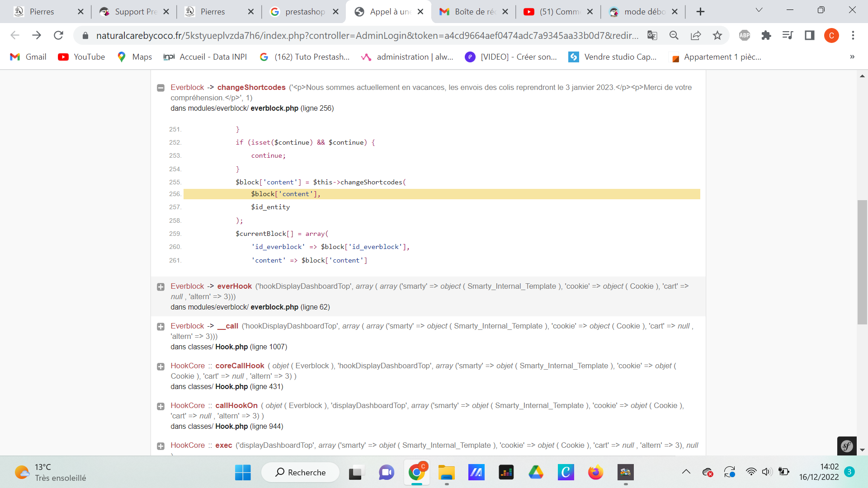Open the Extensions puzzle icon
Image resolution: width=868 pixels, height=488 pixels.
(766, 35)
